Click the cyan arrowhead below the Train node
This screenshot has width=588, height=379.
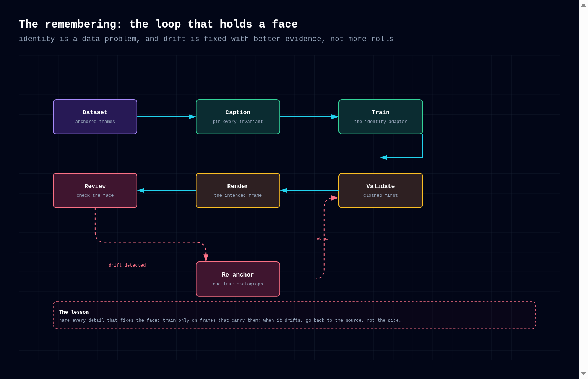click(384, 158)
